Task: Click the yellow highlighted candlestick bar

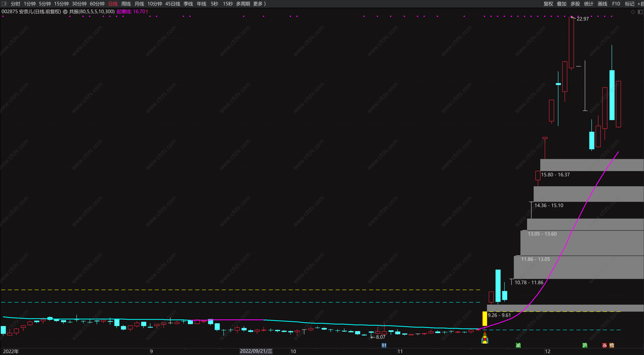Action: coord(484,319)
